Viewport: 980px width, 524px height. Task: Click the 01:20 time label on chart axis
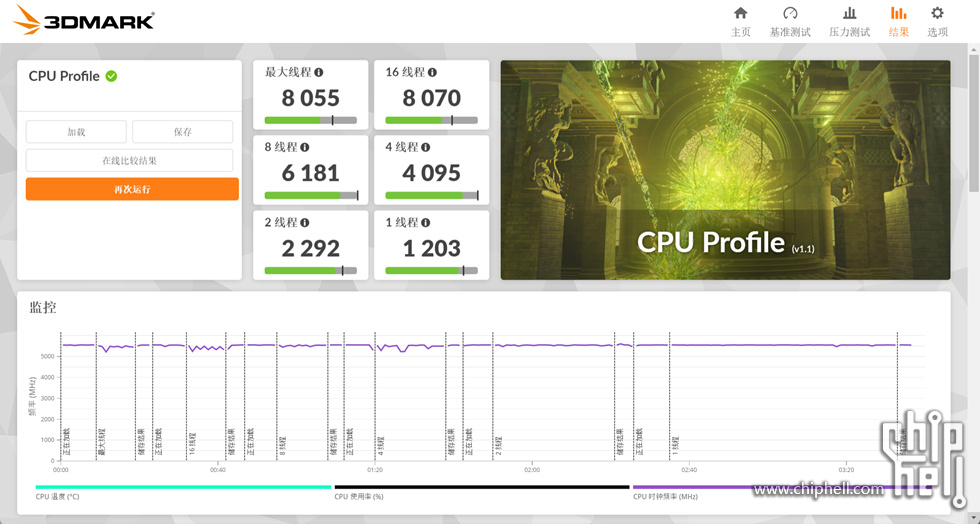375,470
